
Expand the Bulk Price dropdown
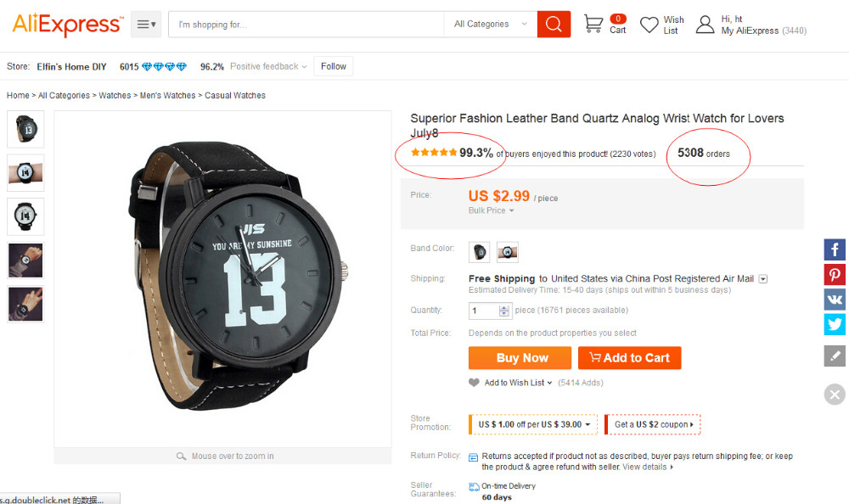coord(491,210)
